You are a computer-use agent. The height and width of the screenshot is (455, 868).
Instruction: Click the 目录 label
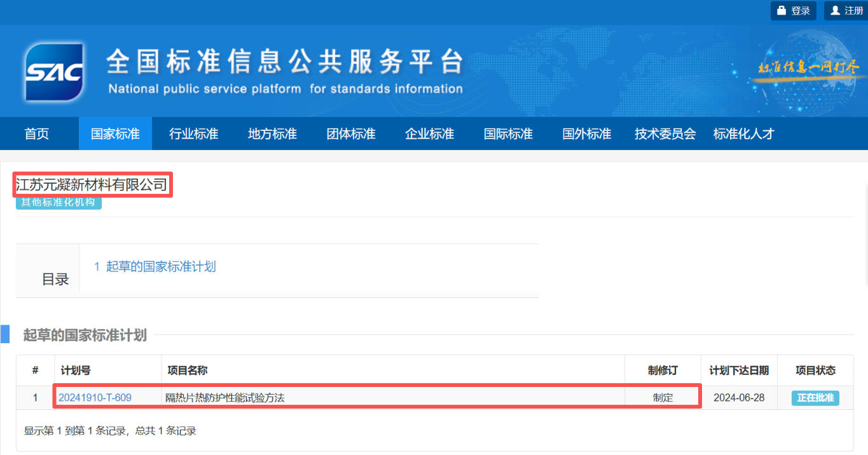55,280
